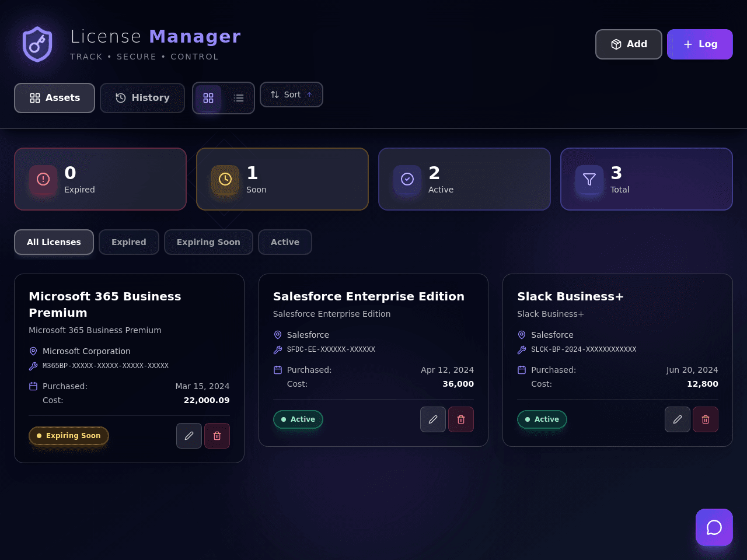Click the clock icon on Soon card
Viewport: 747px width, 560px height.
pos(225,179)
